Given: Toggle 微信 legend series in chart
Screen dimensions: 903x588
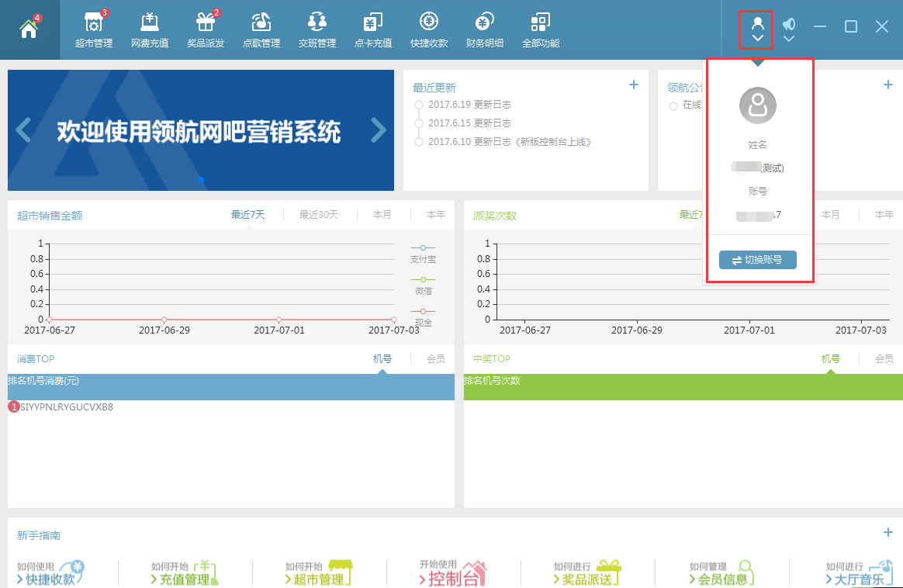Looking at the screenshot, I should (x=424, y=285).
